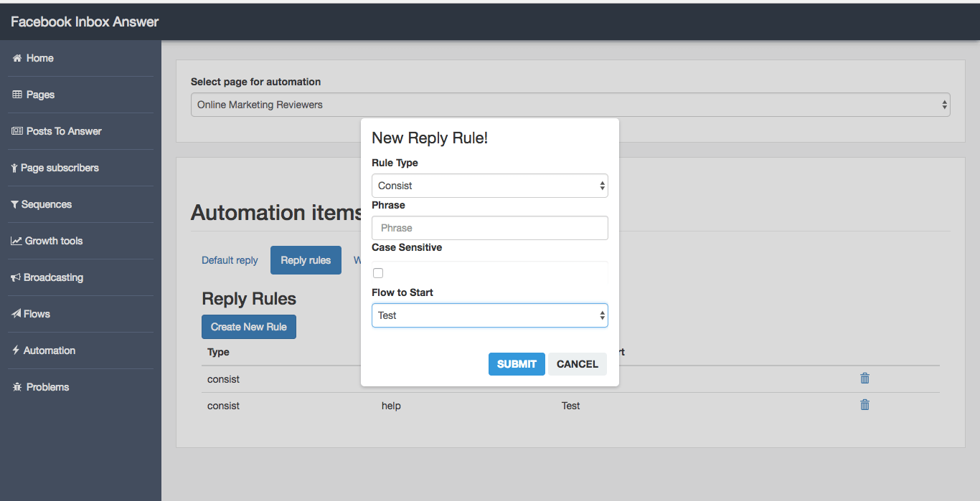Click the Growth tools chart icon

click(x=17, y=241)
